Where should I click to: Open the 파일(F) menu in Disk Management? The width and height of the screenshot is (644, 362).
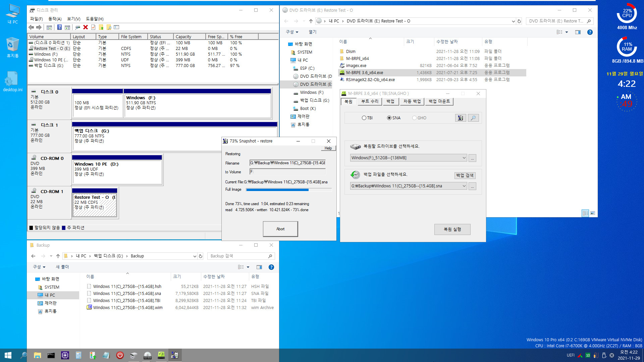click(x=37, y=19)
